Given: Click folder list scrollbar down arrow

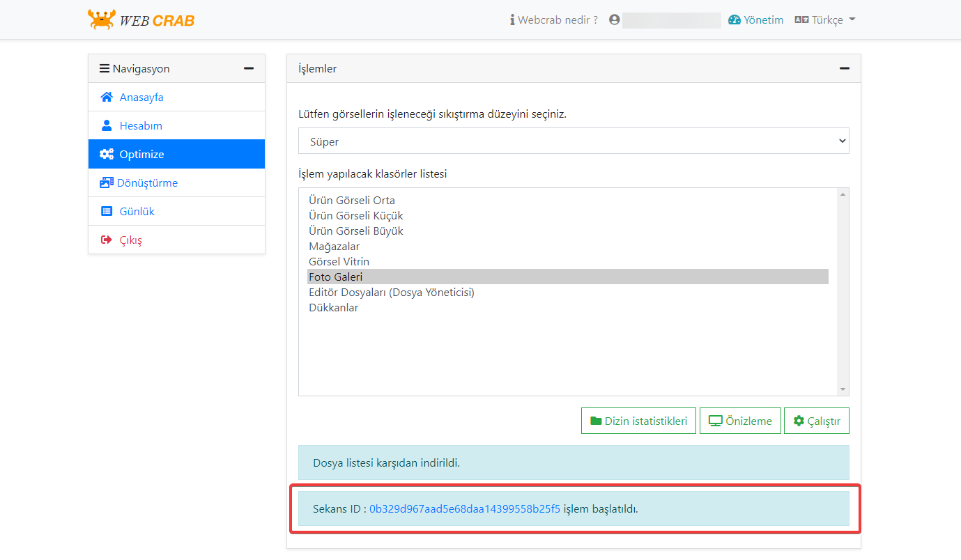Looking at the screenshot, I should point(843,389).
